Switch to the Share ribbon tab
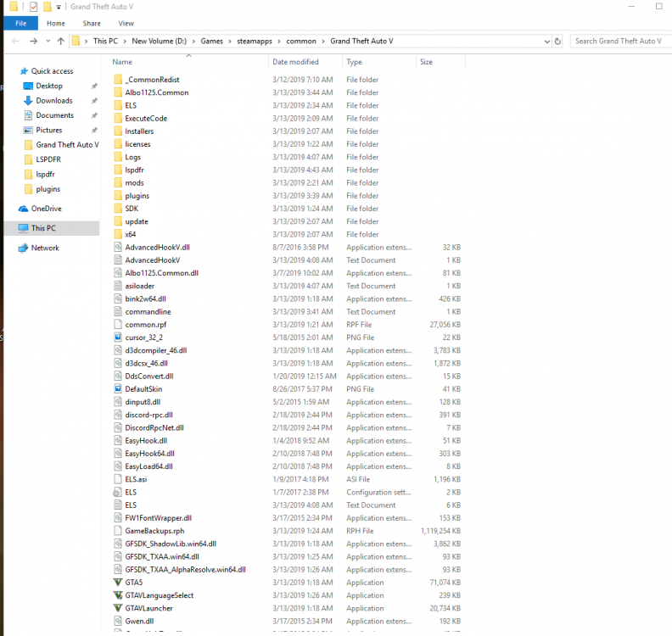The image size is (672, 636). point(92,23)
